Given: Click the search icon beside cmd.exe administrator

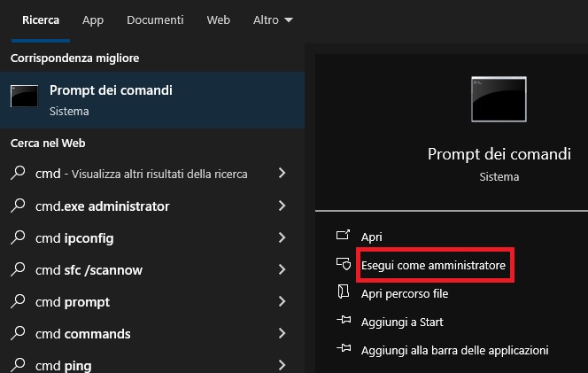Looking at the screenshot, I should pyautogui.click(x=18, y=206).
